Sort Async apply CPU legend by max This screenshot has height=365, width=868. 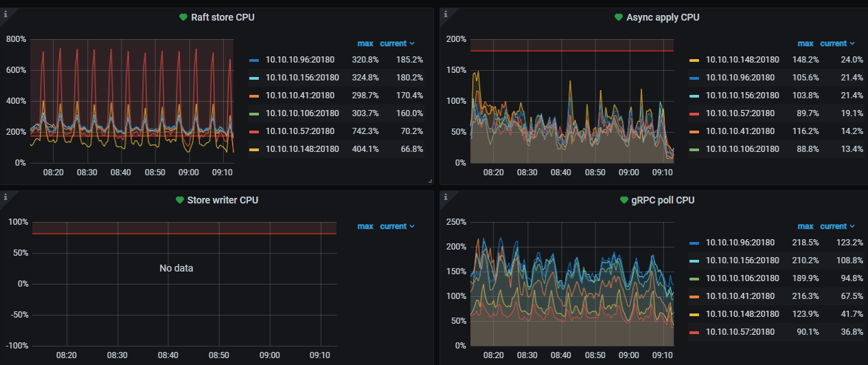click(x=805, y=43)
